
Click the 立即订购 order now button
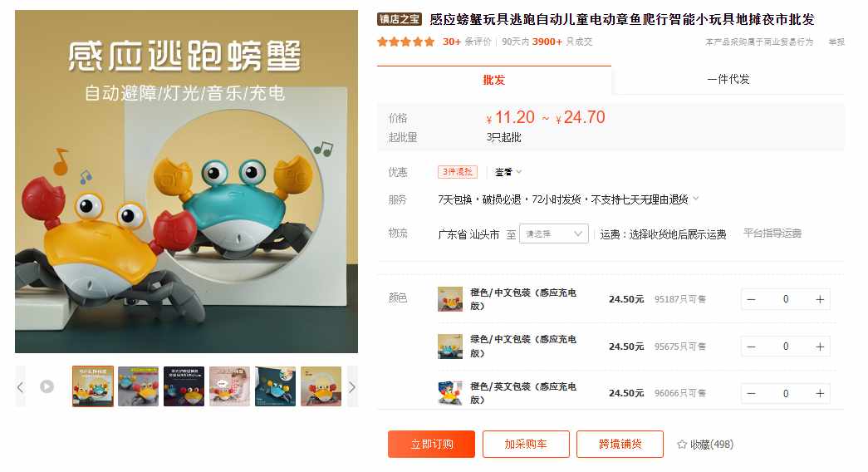pyautogui.click(x=431, y=445)
